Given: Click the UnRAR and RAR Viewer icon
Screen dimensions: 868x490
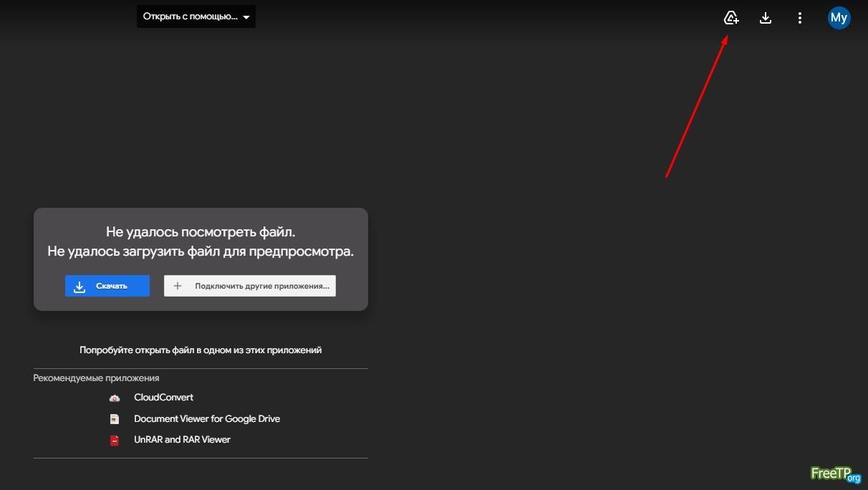Looking at the screenshot, I should (115, 440).
